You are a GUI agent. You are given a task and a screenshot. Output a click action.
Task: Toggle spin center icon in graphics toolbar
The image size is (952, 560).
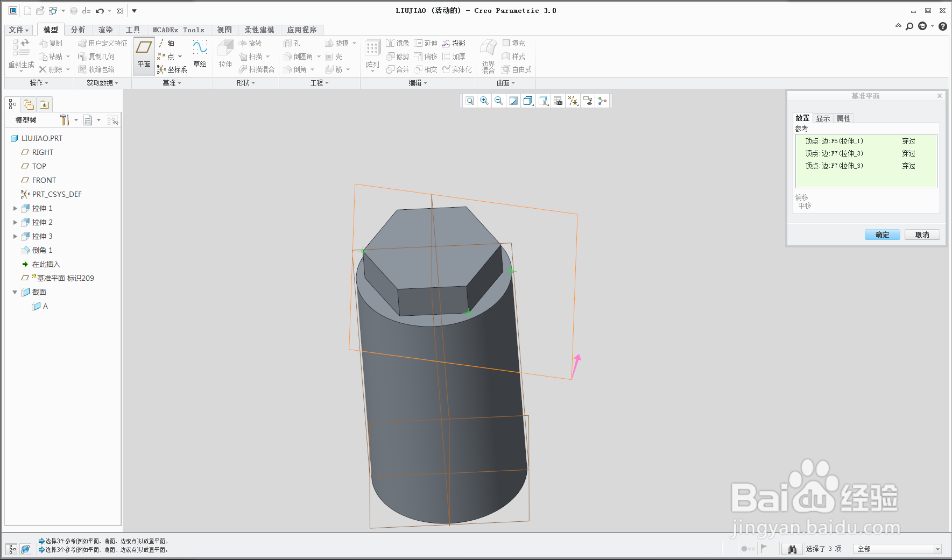[602, 101]
